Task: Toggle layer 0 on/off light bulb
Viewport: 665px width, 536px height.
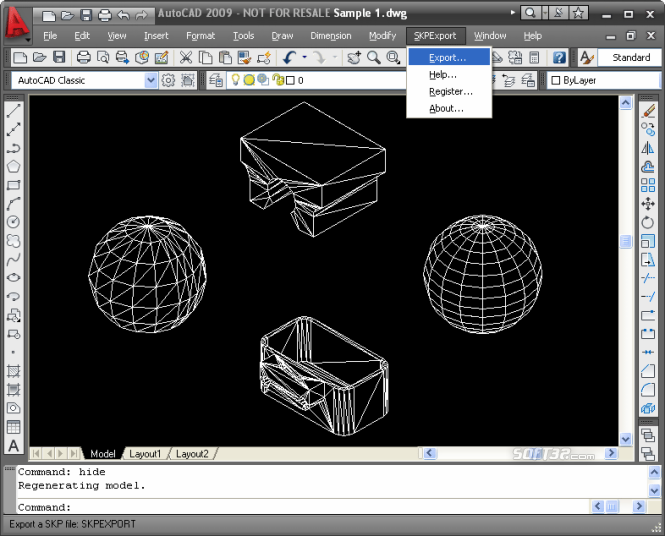Action: [x=235, y=79]
